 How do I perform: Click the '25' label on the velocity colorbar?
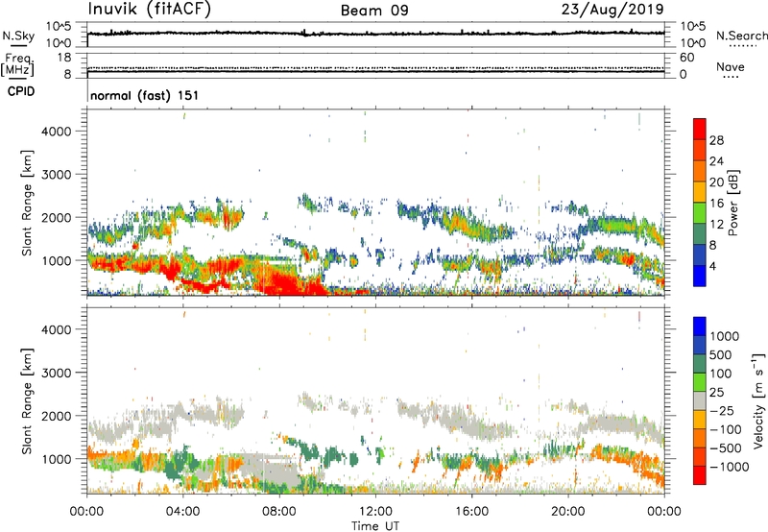pyautogui.click(x=716, y=393)
